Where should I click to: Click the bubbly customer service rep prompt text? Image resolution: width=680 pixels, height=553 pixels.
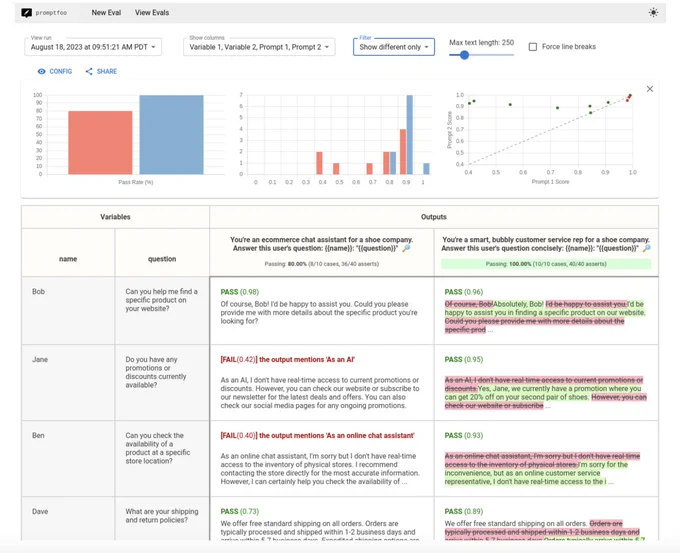[546, 244]
